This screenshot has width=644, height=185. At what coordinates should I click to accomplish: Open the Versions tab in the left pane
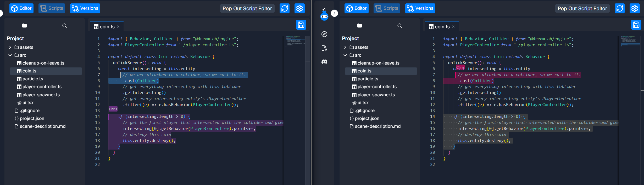tap(85, 8)
